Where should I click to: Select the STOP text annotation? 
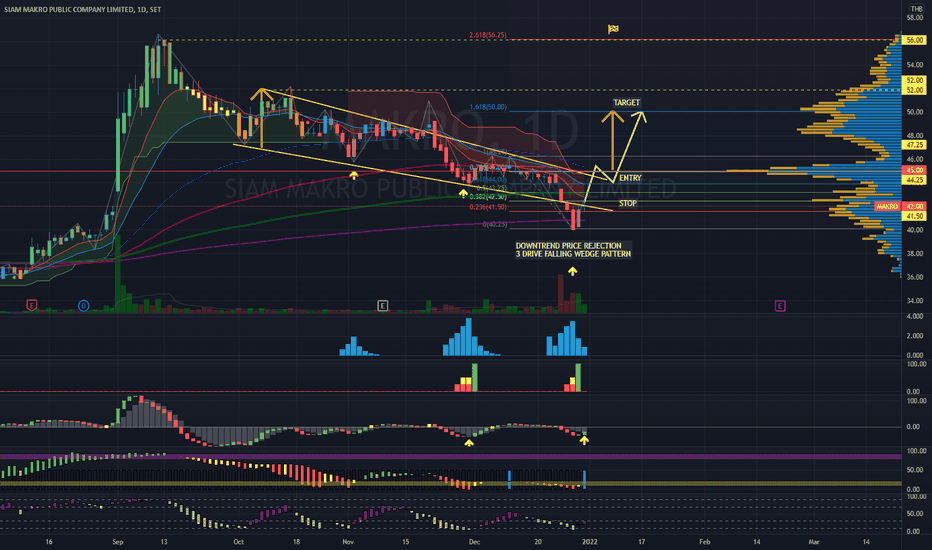click(628, 203)
